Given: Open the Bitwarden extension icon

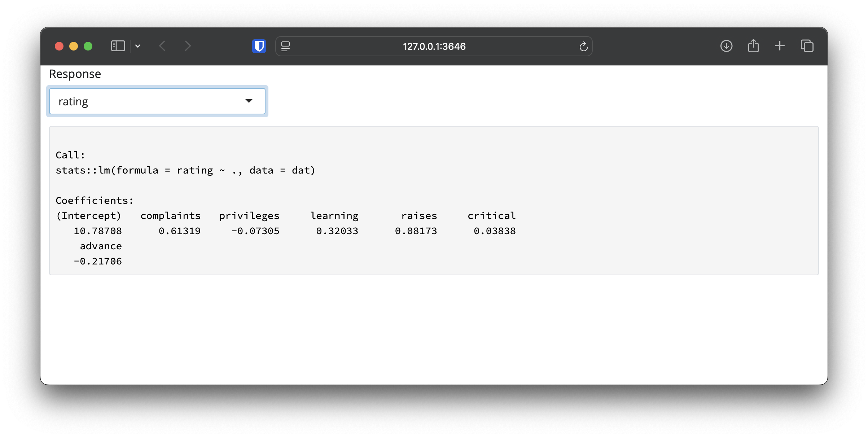Looking at the screenshot, I should point(259,46).
